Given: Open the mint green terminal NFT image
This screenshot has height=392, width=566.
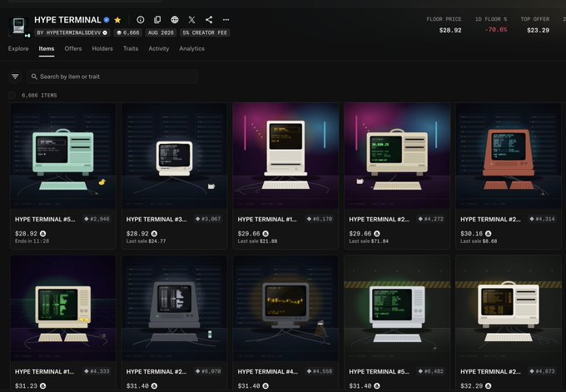Looking at the screenshot, I should pyautogui.click(x=63, y=156).
